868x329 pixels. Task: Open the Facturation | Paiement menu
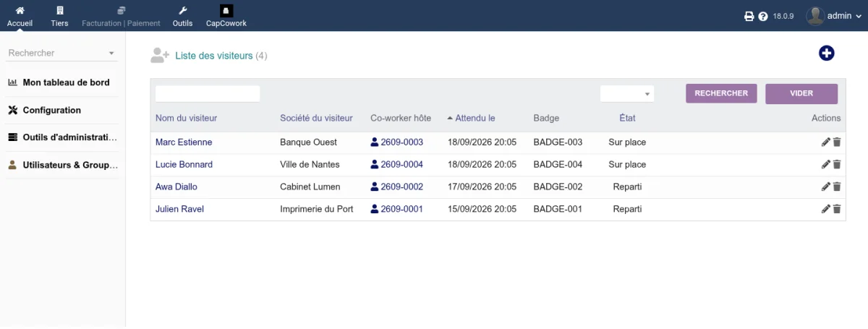[x=121, y=16]
